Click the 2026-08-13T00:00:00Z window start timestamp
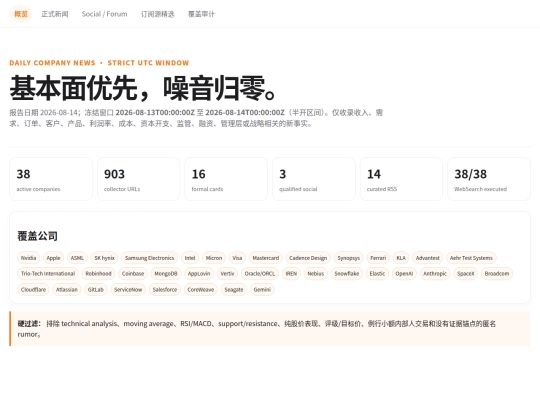This screenshot has height=405, width=540. [x=155, y=113]
